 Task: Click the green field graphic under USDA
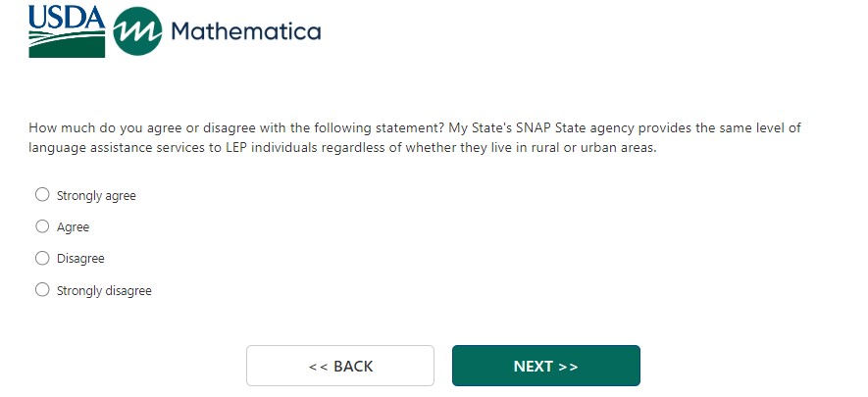[66, 44]
